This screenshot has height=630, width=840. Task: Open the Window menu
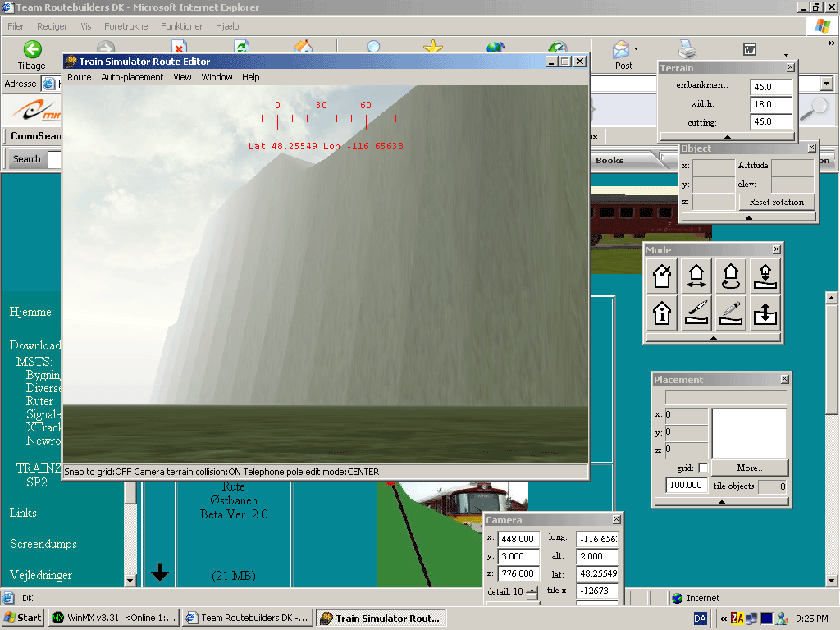[x=217, y=77]
